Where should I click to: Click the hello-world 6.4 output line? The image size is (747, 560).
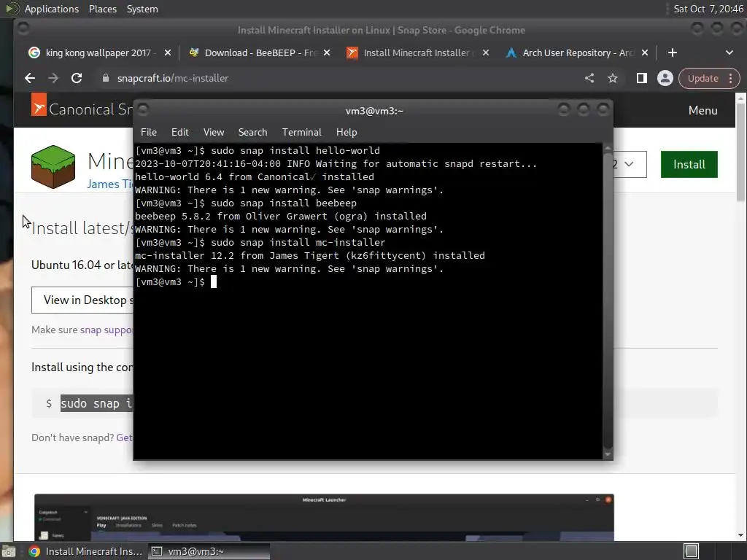(255, 176)
